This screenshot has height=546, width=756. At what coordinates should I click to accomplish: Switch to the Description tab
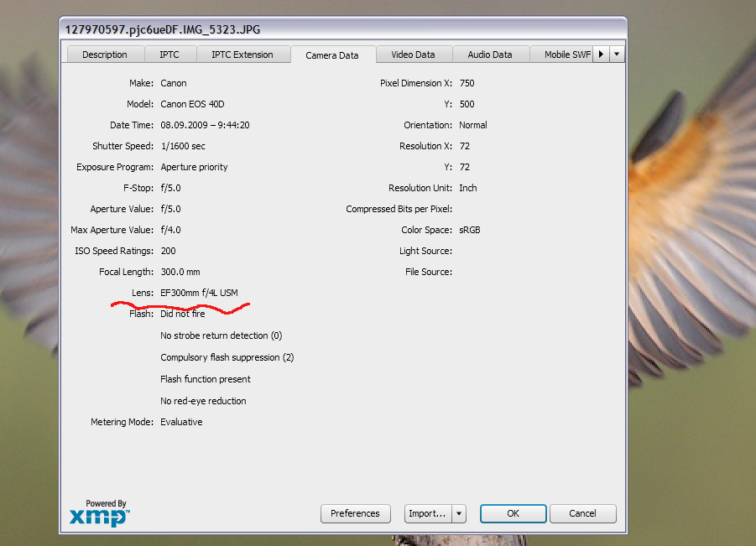point(105,55)
